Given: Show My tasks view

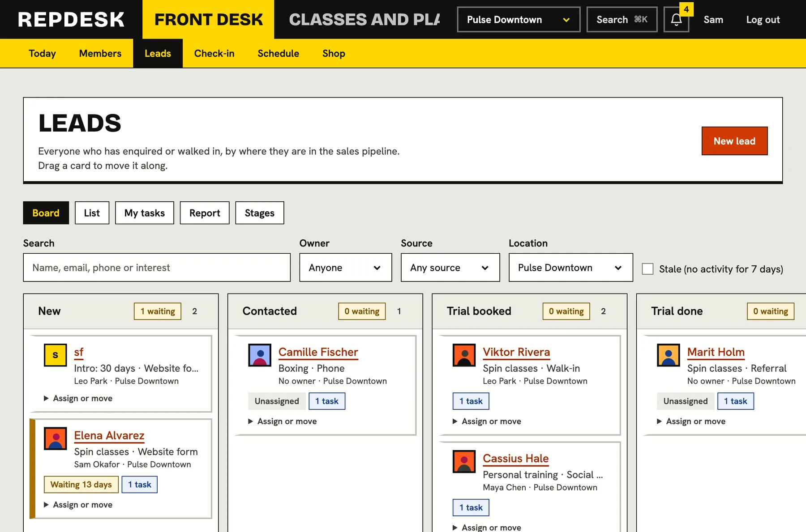Looking at the screenshot, I should 145,213.
